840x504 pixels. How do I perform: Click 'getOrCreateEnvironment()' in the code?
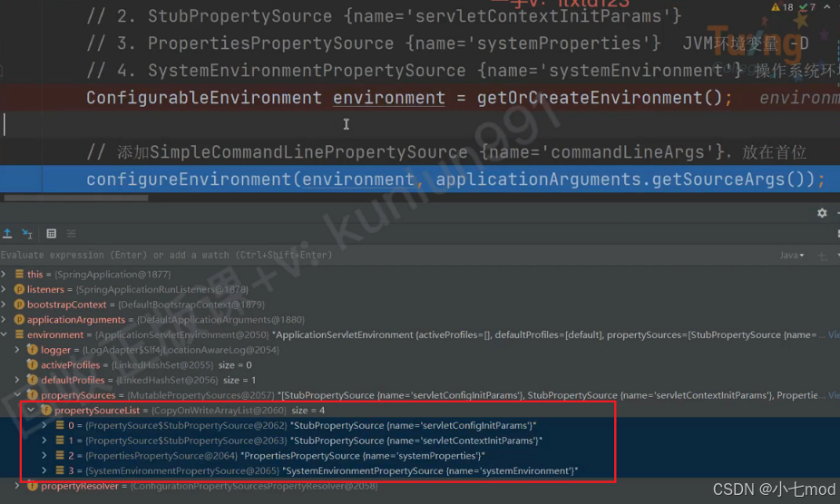pyautogui.click(x=600, y=98)
